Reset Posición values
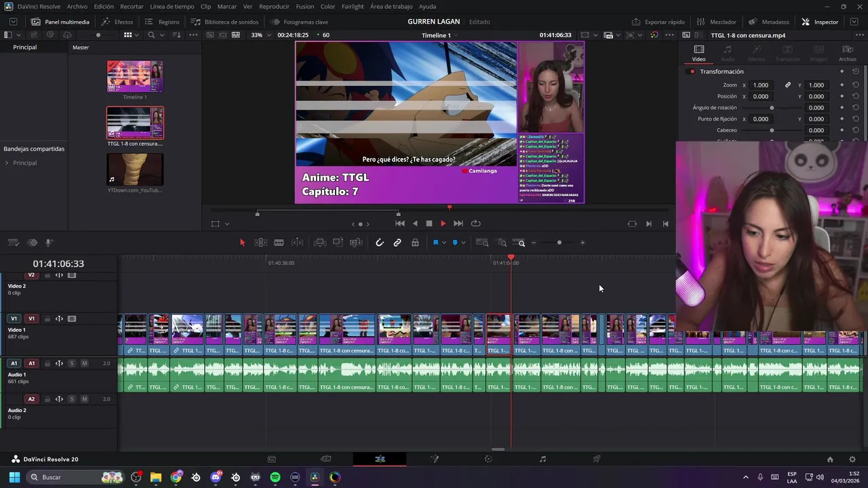Image resolution: width=868 pixels, height=488 pixels. 856,96
